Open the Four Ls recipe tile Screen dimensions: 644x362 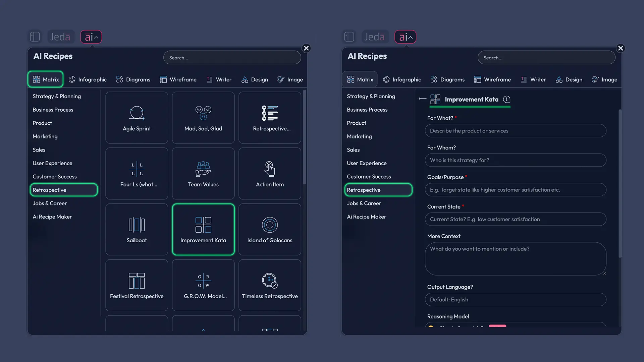tap(137, 174)
